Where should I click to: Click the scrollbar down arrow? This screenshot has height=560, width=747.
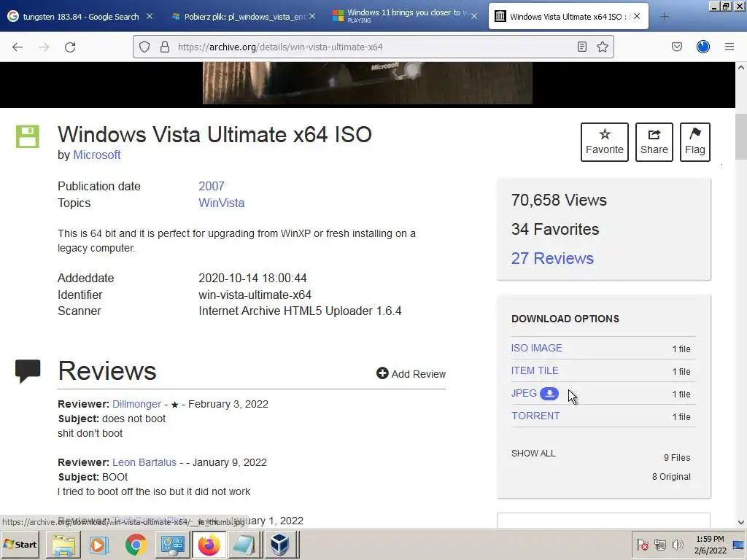(741, 522)
